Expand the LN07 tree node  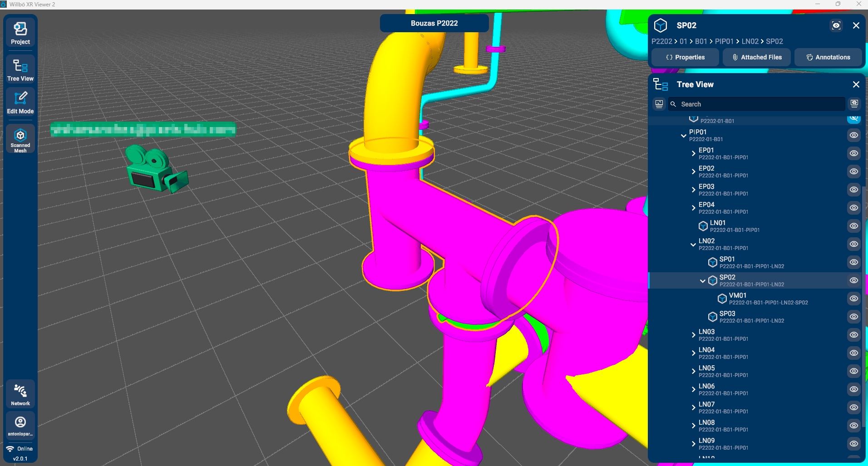click(693, 407)
